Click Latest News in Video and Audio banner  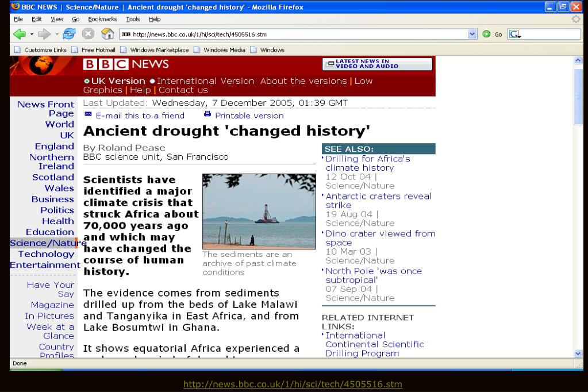click(x=377, y=64)
